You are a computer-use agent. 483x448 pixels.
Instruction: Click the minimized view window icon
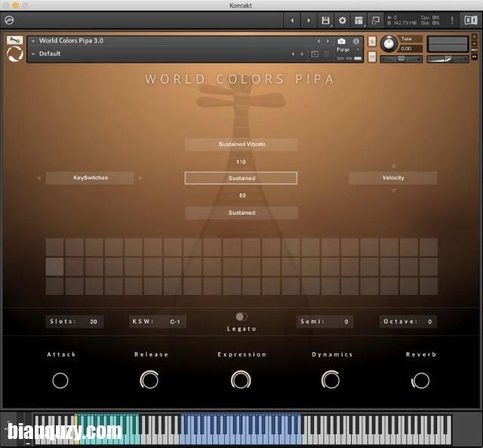[x=376, y=20]
